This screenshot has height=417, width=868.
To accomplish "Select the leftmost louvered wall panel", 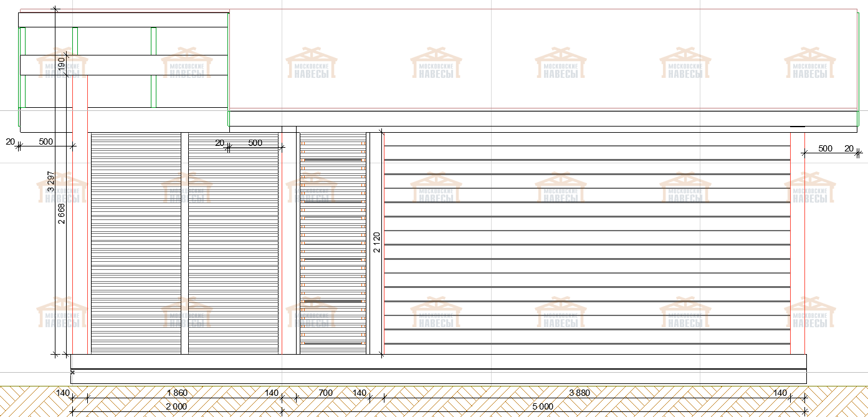I will (x=136, y=243).
